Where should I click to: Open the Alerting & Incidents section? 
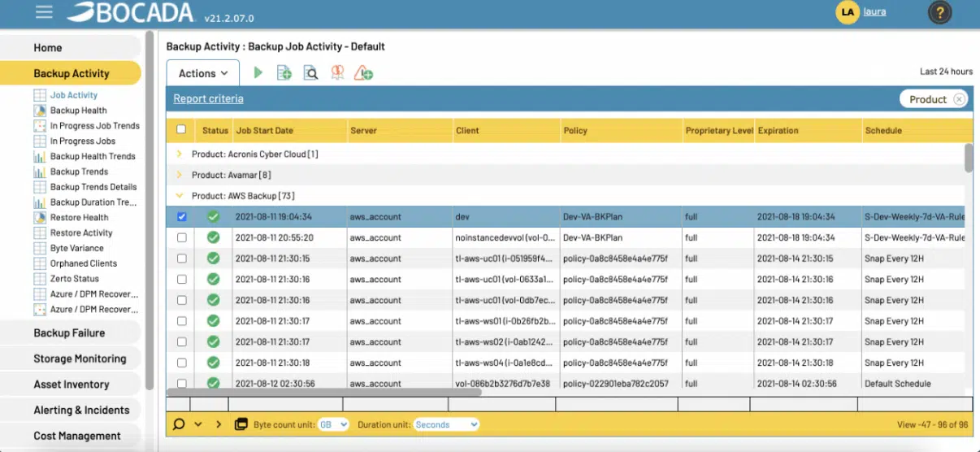click(x=71, y=411)
